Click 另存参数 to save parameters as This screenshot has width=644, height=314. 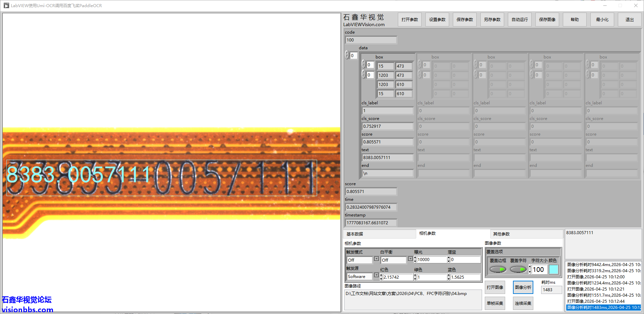(492, 19)
